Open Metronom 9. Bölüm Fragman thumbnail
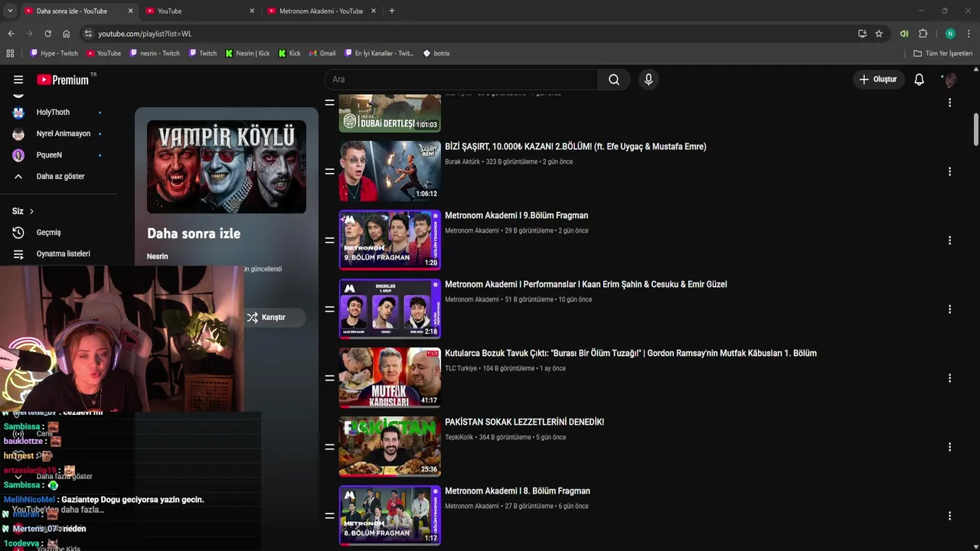Viewport: 980px width, 551px height. [x=390, y=240]
